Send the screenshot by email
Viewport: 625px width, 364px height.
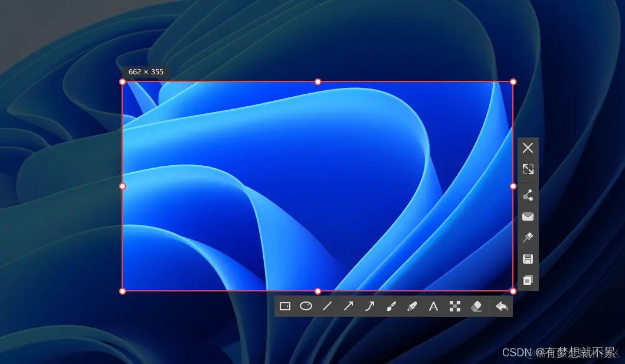click(528, 217)
